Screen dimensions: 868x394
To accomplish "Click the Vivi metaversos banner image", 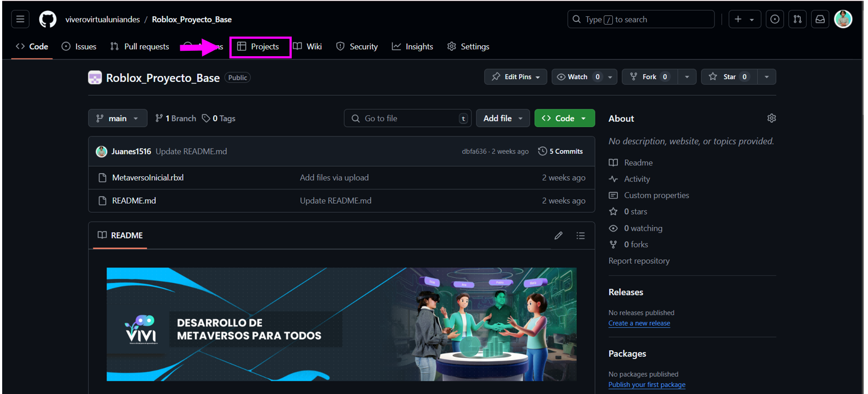I will pyautogui.click(x=341, y=324).
